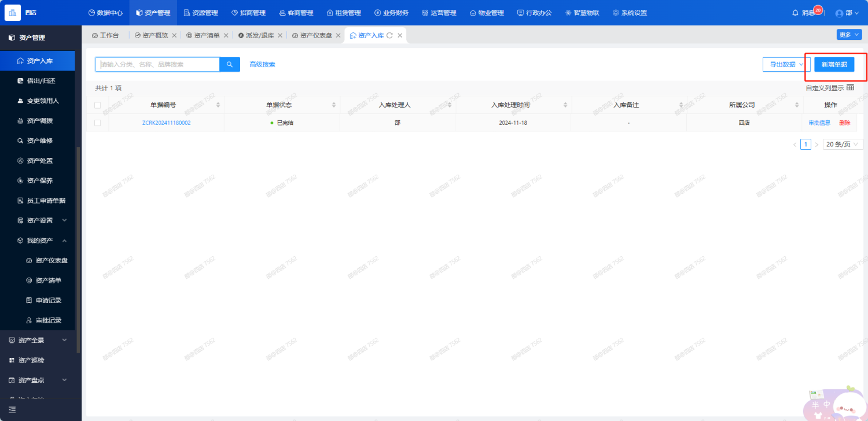Open 业务财务 top menu
Screen dimensions: 868x421
(x=391, y=13)
